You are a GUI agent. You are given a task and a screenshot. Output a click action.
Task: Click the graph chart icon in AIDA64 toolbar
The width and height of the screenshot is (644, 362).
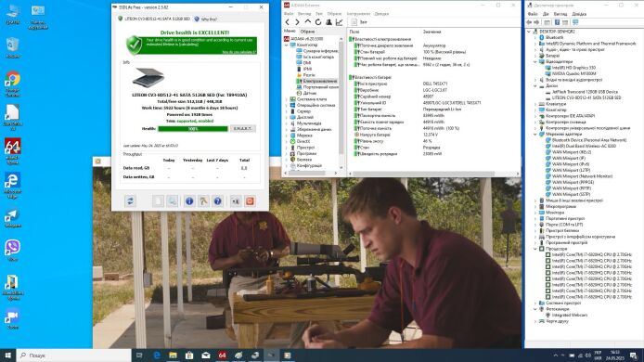(340, 22)
